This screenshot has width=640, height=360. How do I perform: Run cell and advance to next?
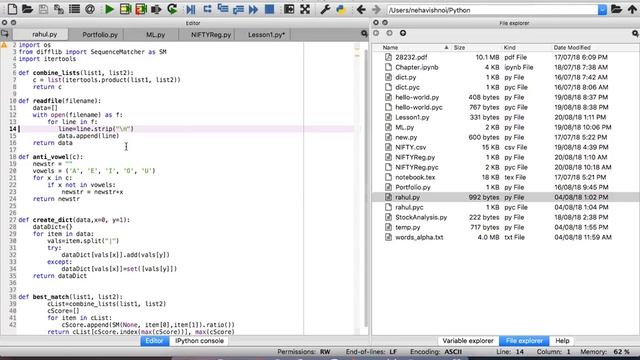point(141,9)
